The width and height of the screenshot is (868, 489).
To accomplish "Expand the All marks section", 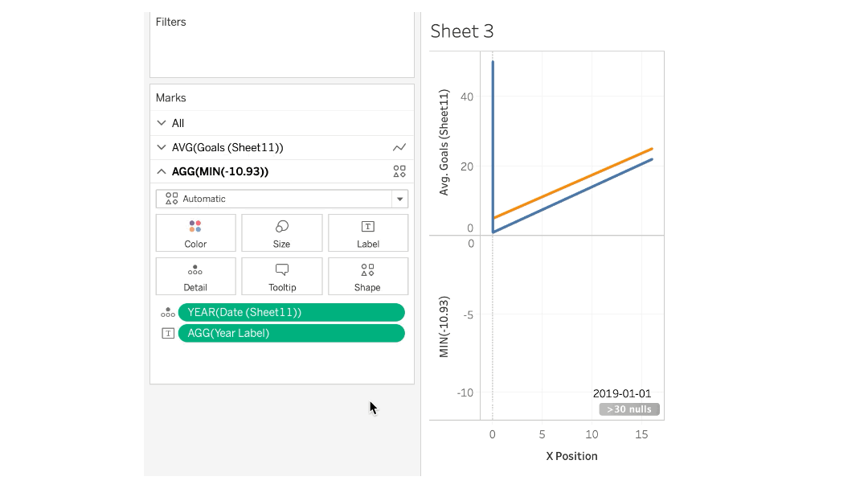I will (x=162, y=123).
